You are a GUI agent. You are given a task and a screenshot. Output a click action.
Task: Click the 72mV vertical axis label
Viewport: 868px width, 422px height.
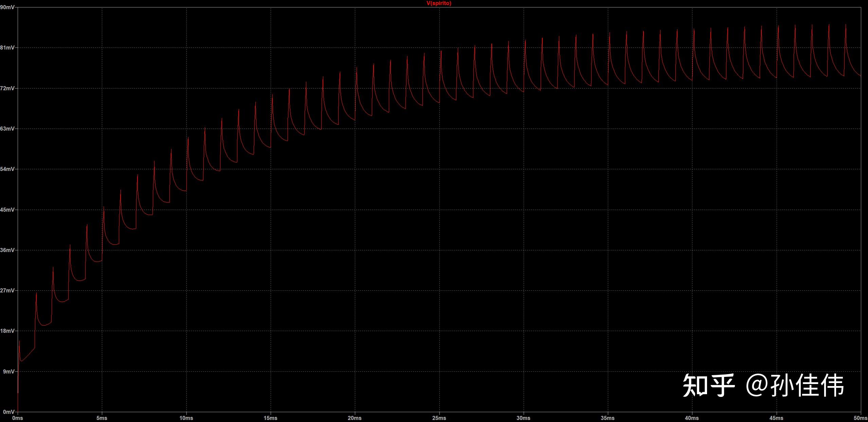pos(7,88)
